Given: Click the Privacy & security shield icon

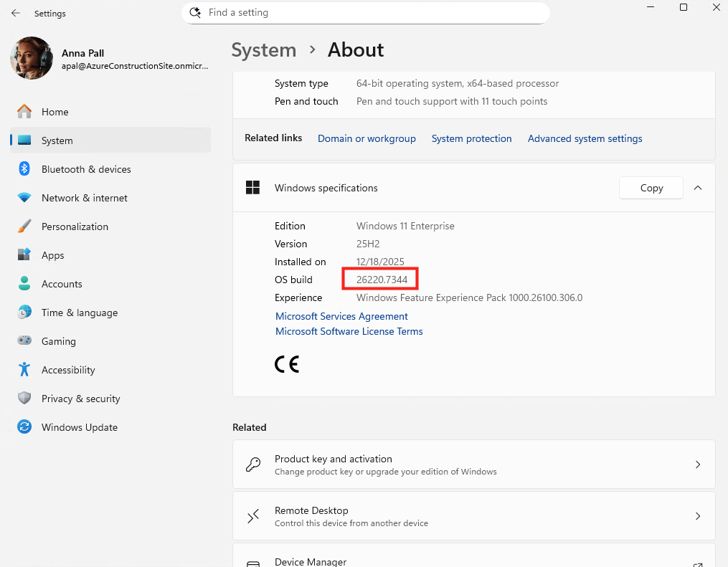Looking at the screenshot, I should tap(24, 399).
